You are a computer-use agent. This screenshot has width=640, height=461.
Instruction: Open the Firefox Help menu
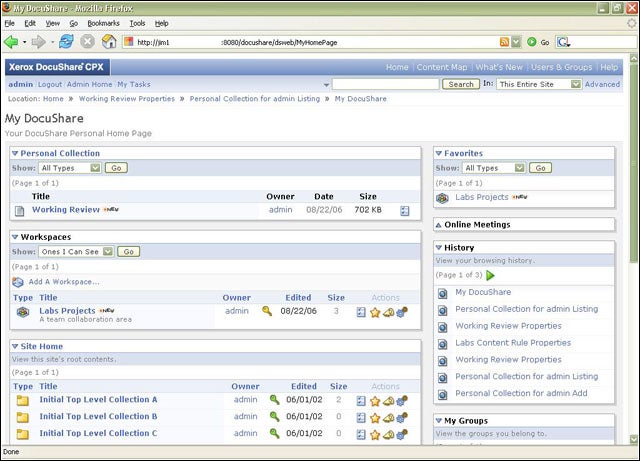[162, 23]
